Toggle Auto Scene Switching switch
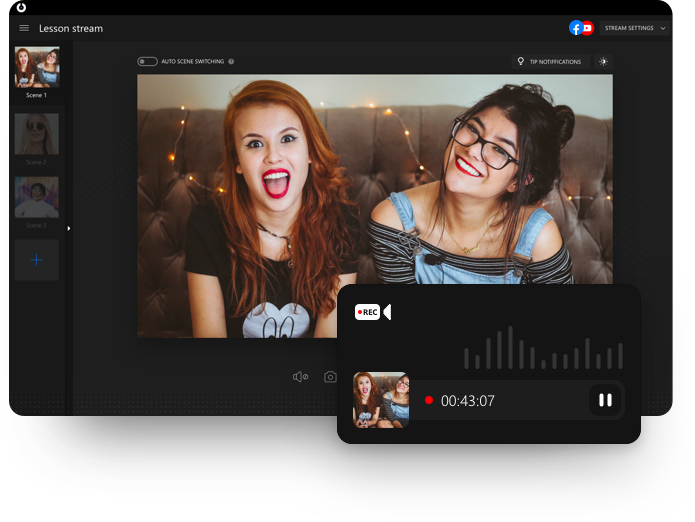The height and width of the screenshot is (522, 695). tap(147, 62)
